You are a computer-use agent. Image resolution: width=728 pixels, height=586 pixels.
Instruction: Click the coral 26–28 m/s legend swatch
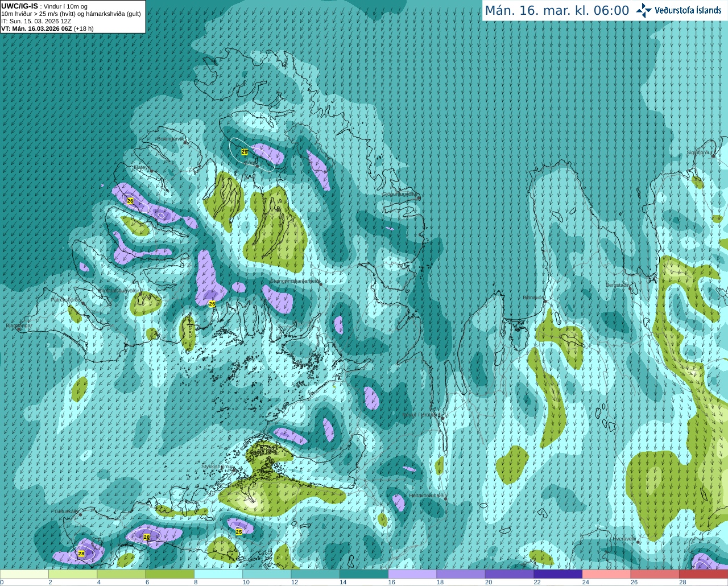click(x=655, y=574)
